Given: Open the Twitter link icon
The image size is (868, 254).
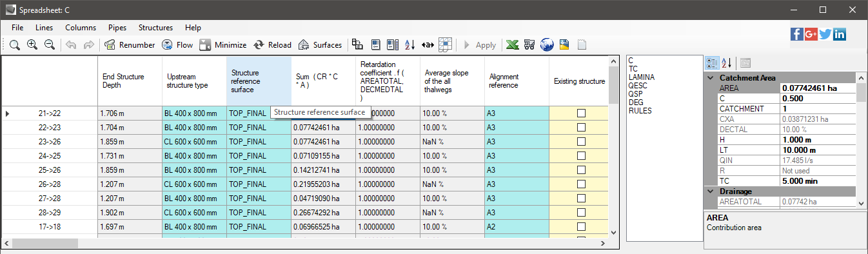Looking at the screenshot, I should coord(825,34).
